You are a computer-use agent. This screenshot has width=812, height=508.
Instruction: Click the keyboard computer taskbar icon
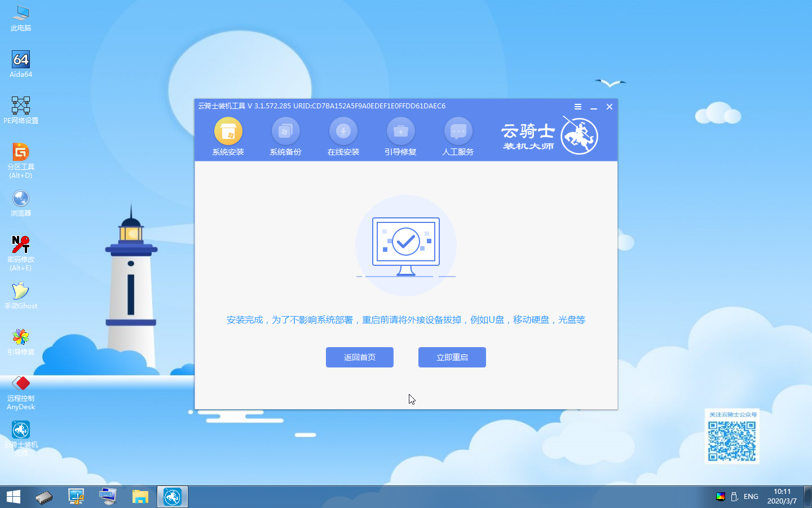click(108, 497)
